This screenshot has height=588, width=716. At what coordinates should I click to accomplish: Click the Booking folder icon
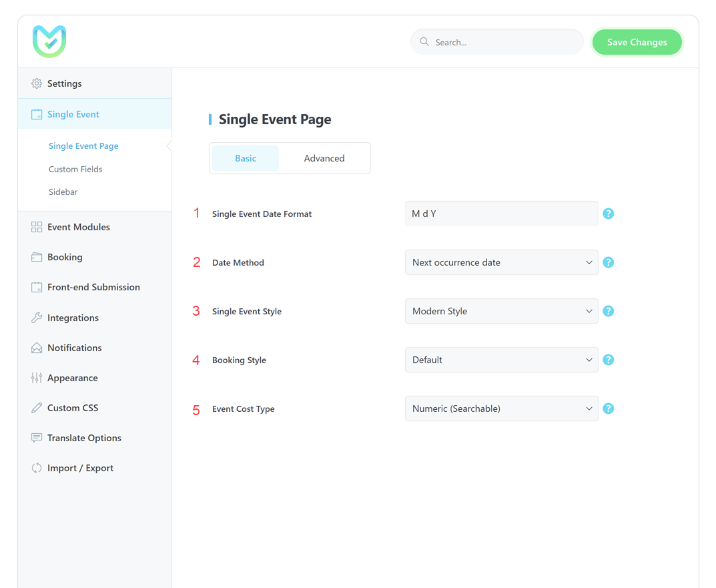[37, 257]
